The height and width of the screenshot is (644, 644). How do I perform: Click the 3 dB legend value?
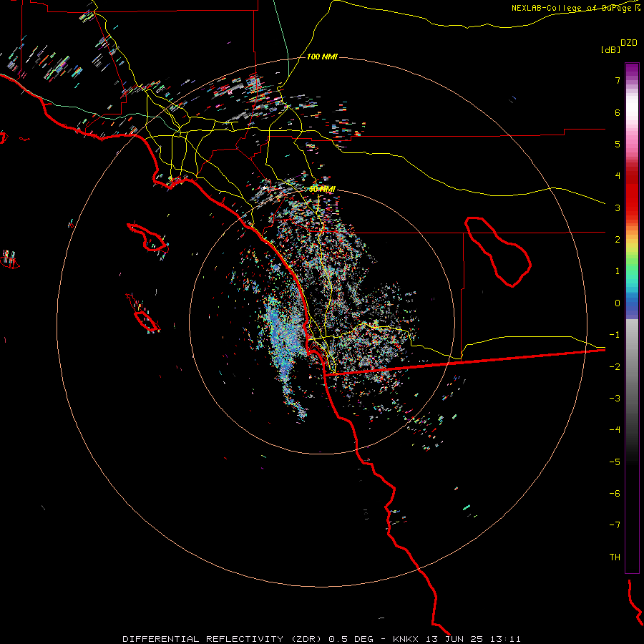(618, 208)
